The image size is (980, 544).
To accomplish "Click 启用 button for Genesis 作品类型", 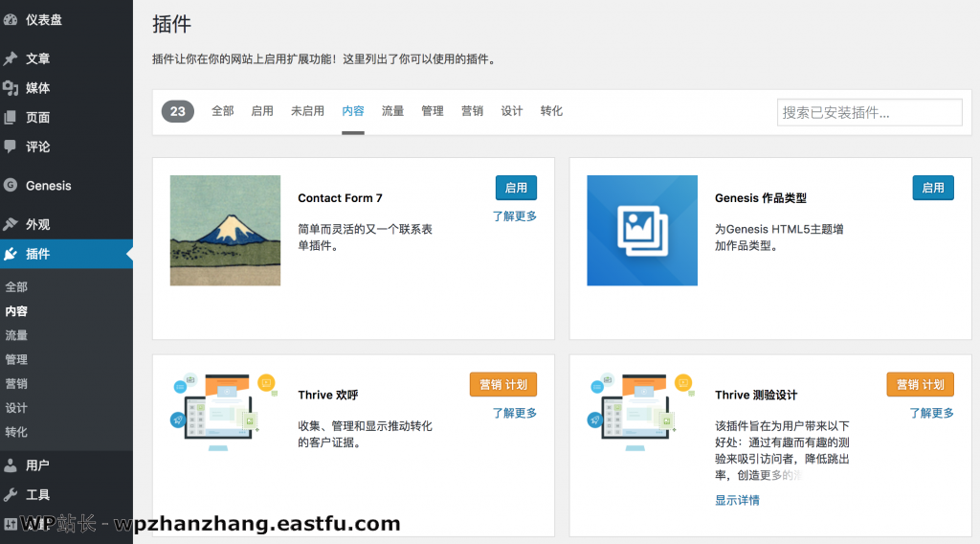I will tap(933, 188).
